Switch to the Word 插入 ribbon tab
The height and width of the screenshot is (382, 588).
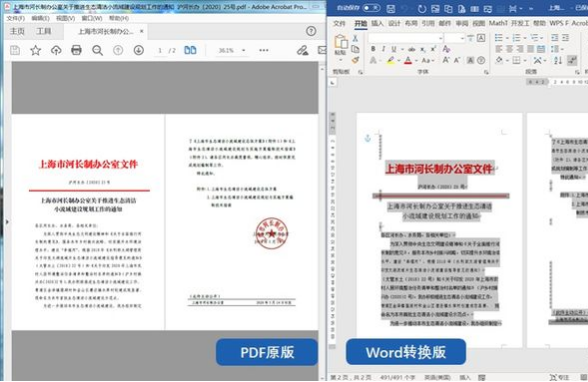377,23
